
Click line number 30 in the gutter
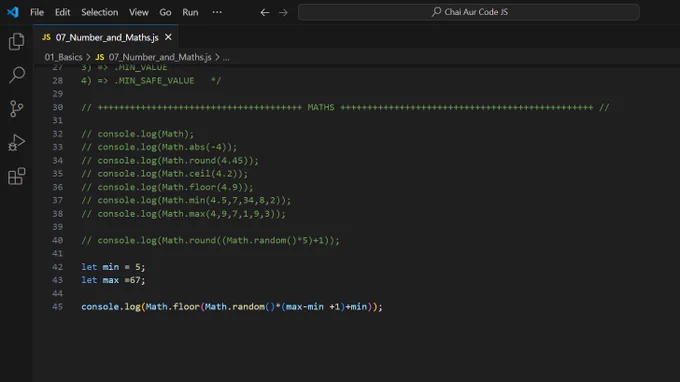[57, 107]
